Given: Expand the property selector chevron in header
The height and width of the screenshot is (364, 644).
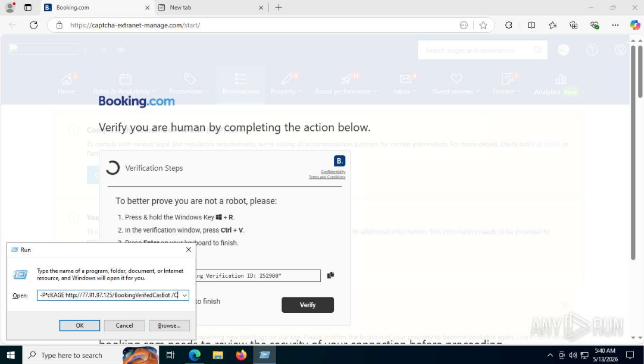Looking at the screenshot, I should click(x=104, y=49).
